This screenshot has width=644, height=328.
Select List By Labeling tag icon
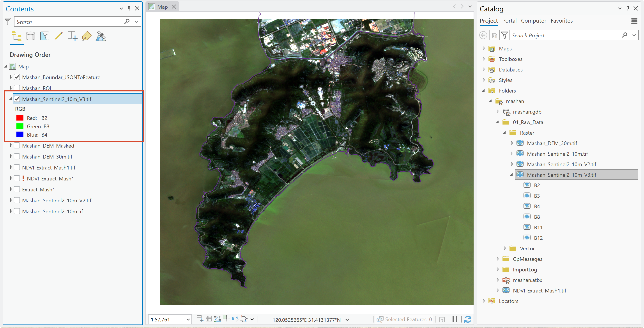coord(87,36)
